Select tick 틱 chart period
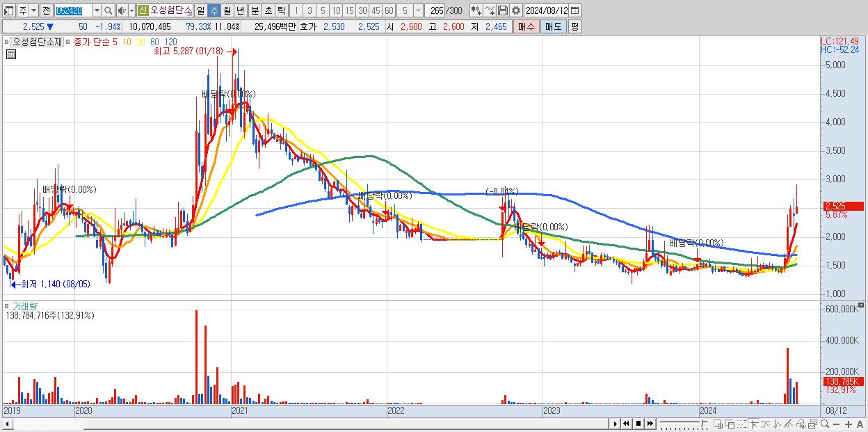Image resolution: width=868 pixels, height=432 pixels. (281, 10)
